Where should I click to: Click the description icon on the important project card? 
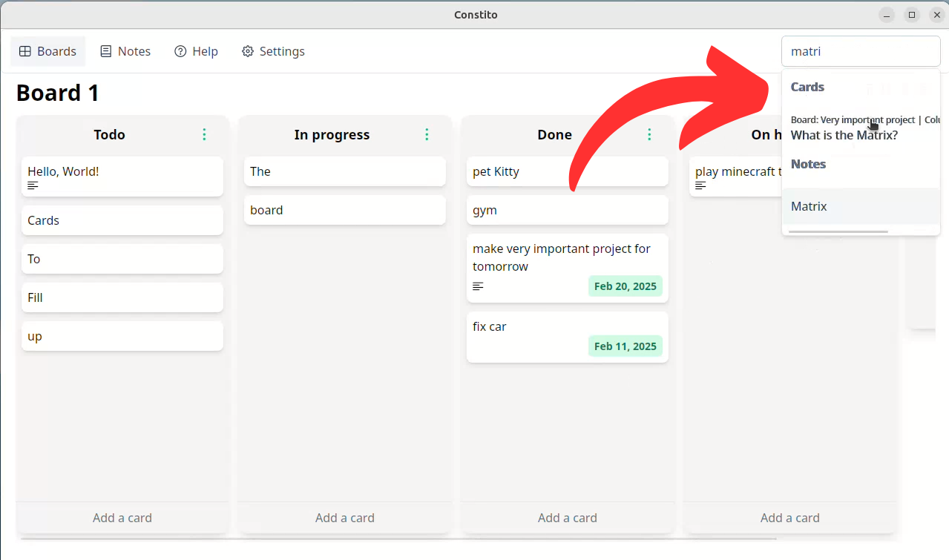coord(478,286)
